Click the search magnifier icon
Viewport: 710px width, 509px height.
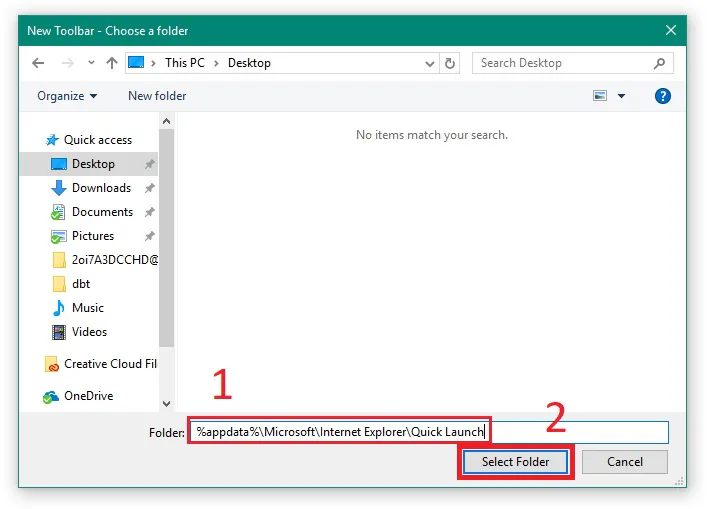point(659,63)
